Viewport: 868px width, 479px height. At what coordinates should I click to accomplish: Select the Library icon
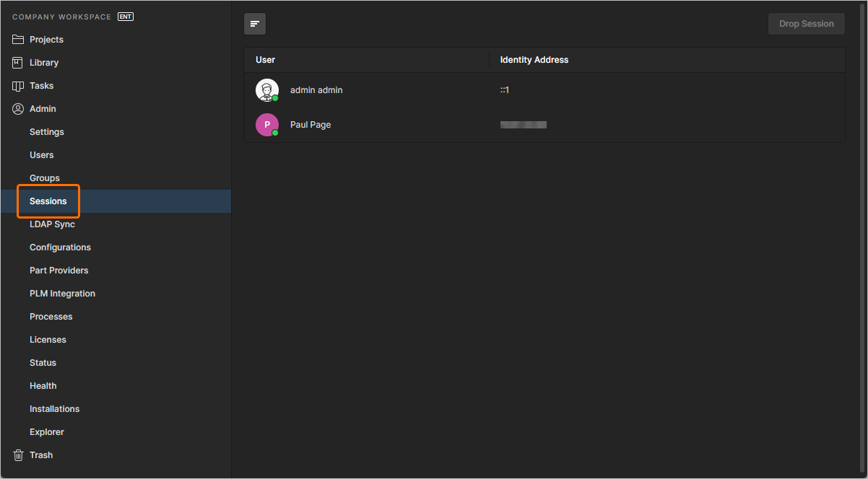(x=18, y=62)
